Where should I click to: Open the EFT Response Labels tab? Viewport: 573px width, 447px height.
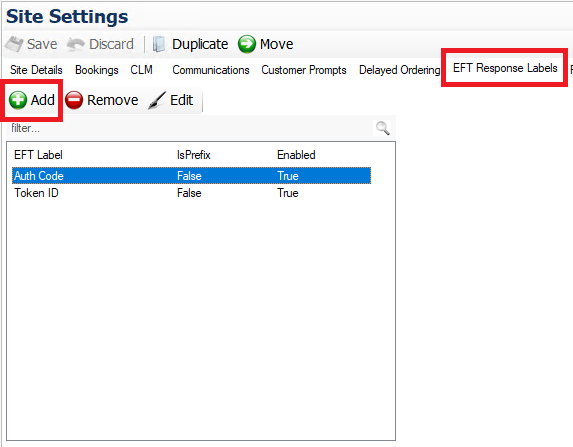[x=505, y=68]
